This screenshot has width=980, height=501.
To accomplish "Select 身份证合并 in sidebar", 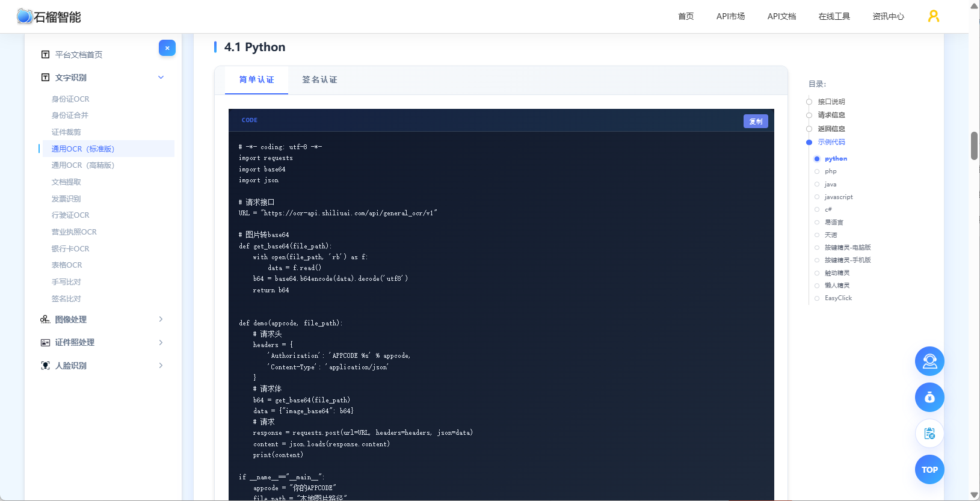I will (x=70, y=115).
